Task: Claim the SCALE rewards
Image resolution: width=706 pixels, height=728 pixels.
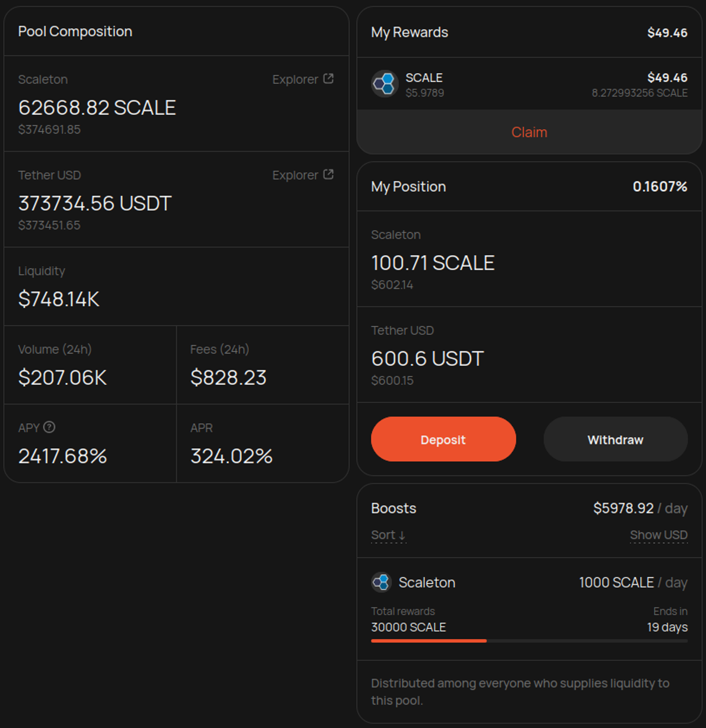Action: point(529,132)
